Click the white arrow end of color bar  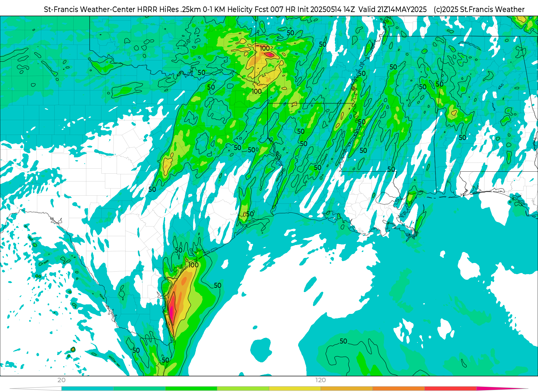[36, 389]
